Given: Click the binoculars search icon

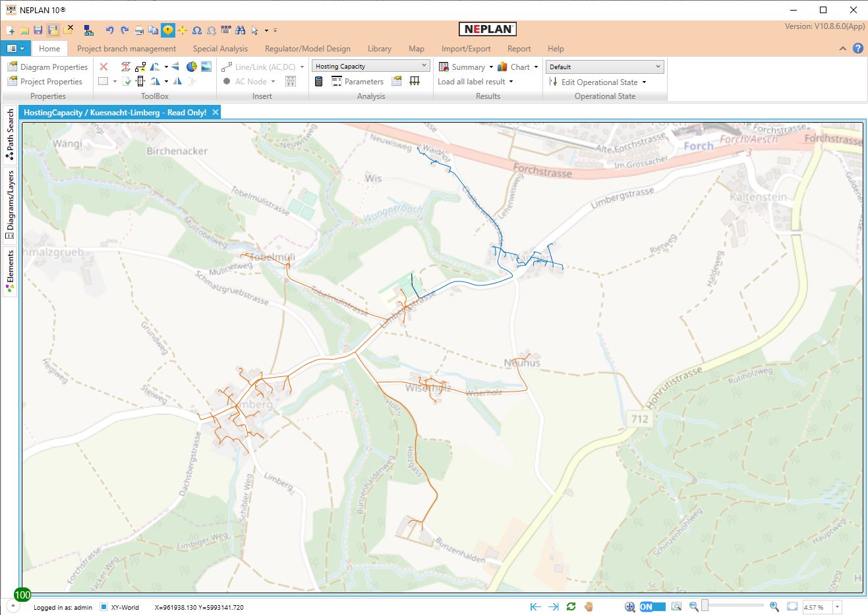Looking at the screenshot, I should [x=240, y=30].
